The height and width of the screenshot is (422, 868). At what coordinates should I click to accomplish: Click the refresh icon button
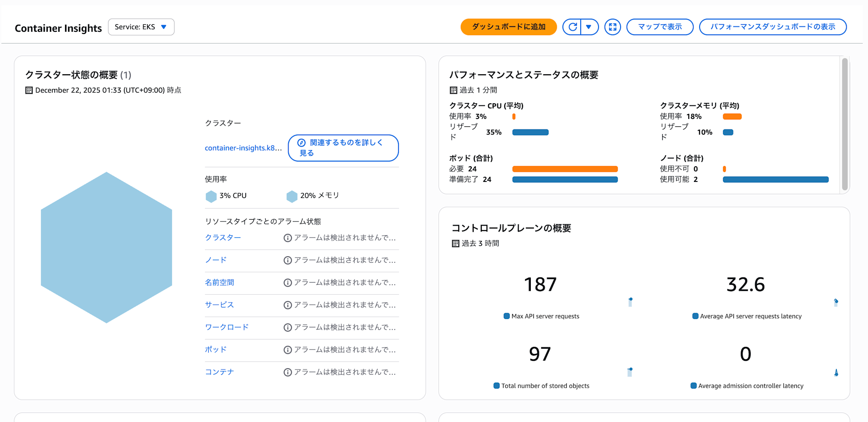[x=572, y=27]
